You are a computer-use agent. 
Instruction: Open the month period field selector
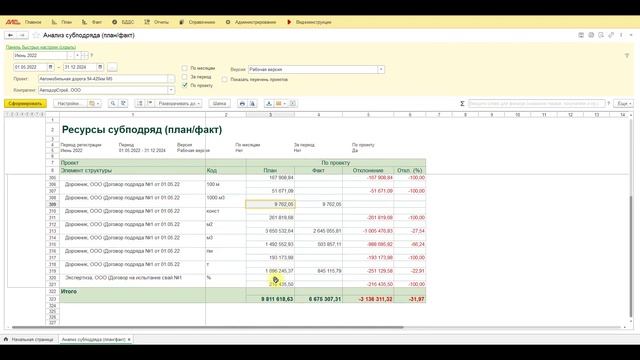click(70, 56)
